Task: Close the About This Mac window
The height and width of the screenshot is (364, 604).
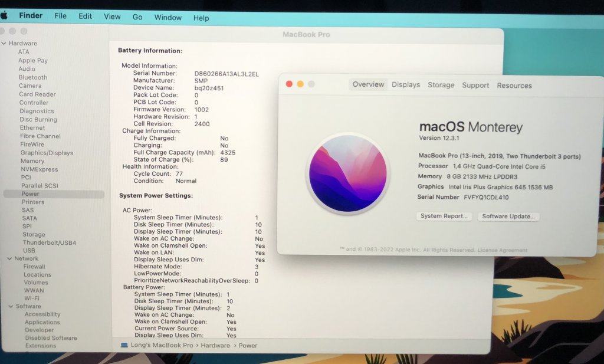Action: 289,84
